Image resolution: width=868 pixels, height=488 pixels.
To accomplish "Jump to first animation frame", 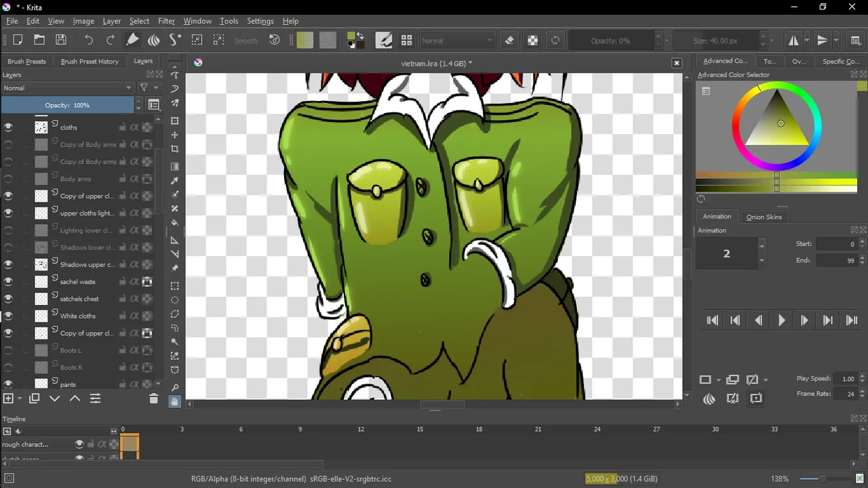I will tap(713, 321).
